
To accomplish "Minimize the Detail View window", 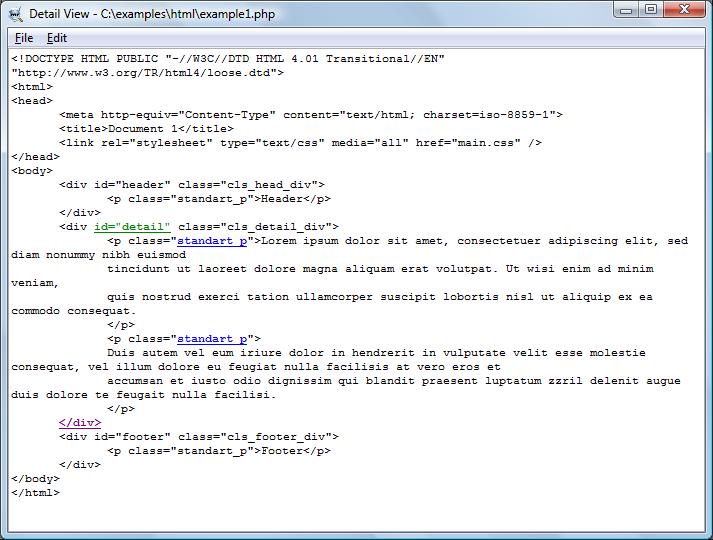I will [x=626, y=10].
